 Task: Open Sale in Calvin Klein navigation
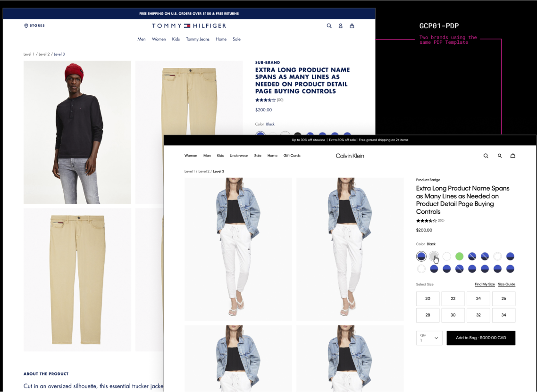258,155
